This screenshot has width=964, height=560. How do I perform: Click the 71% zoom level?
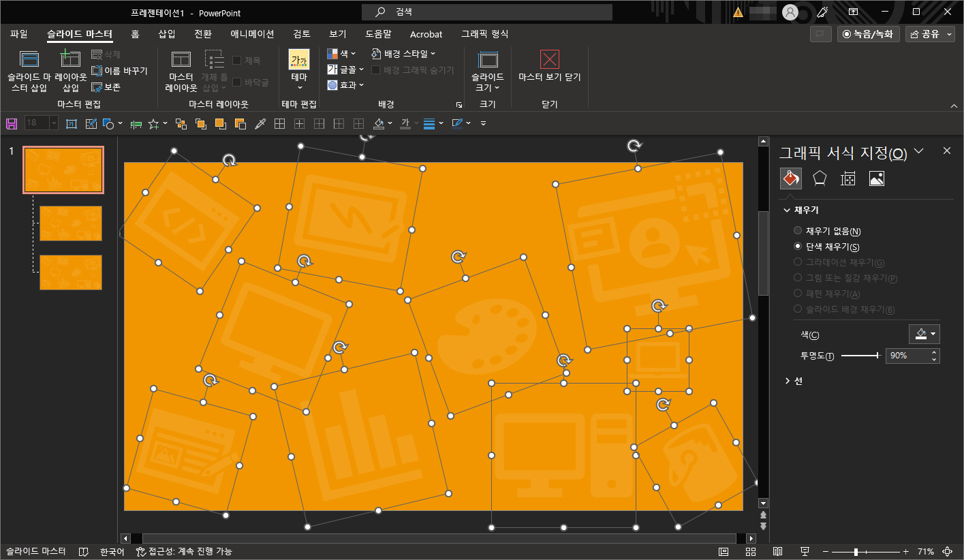pyautogui.click(x=926, y=551)
